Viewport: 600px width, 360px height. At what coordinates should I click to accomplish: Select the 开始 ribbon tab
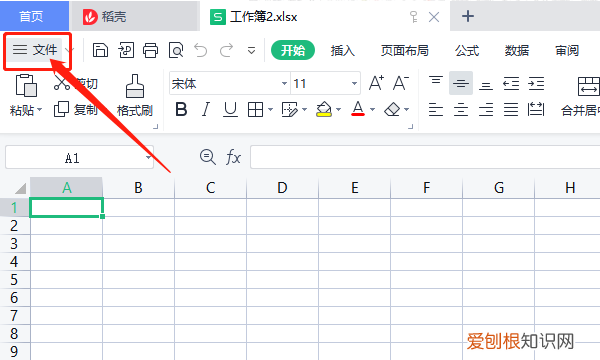pyautogui.click(x=293, y=50)
